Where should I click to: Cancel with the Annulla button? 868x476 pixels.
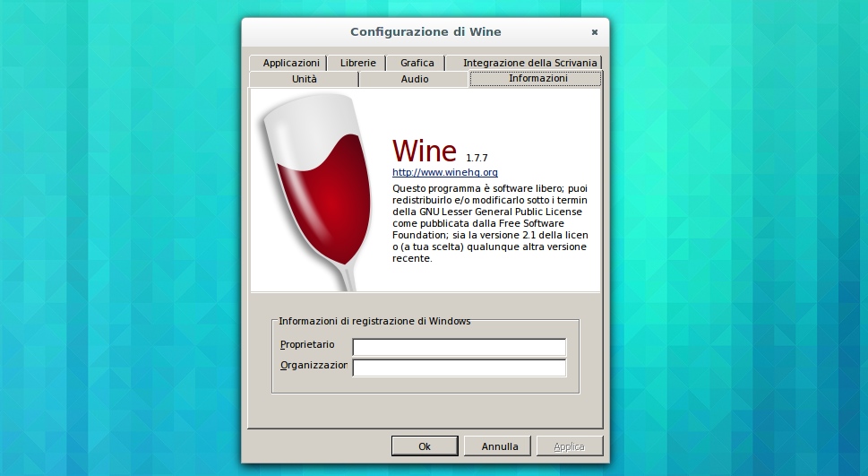click(499, 446)
